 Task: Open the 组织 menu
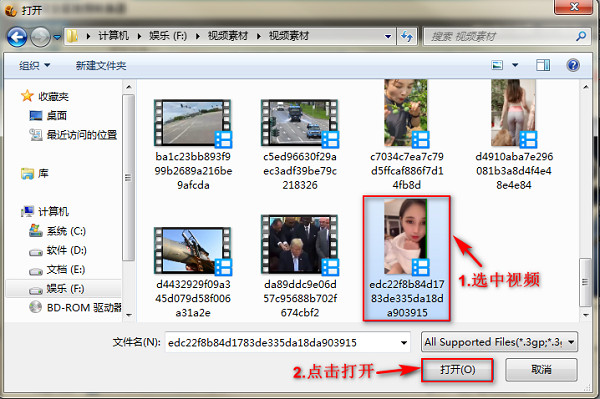34,65
